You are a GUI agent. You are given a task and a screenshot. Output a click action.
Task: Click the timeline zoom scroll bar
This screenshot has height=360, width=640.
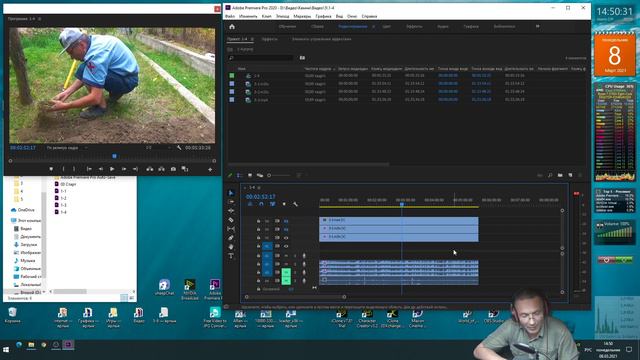[x=295, y=297]
